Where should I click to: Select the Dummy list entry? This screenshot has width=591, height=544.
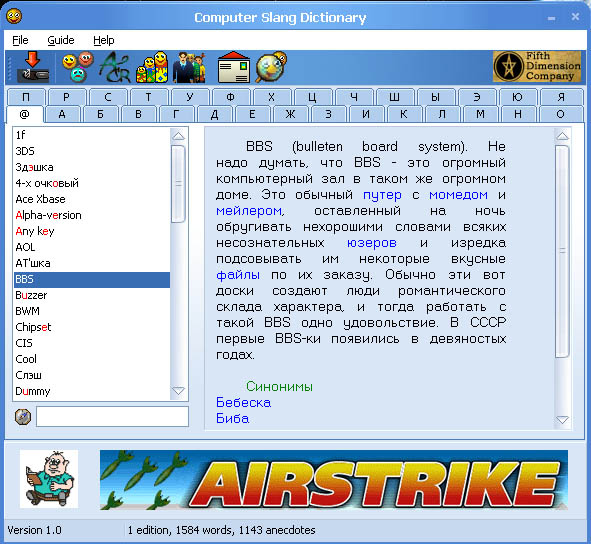[x=92, y=391]
